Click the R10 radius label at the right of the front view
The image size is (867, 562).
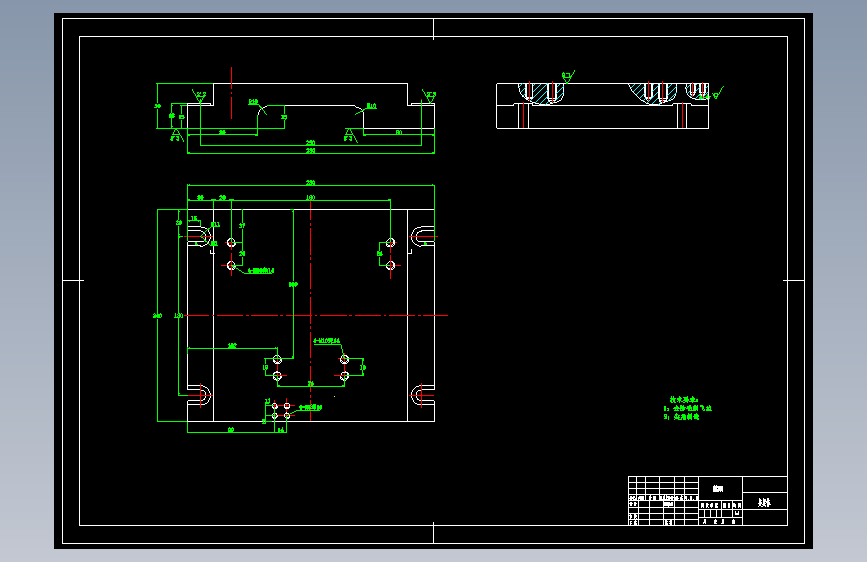[372, 106]
